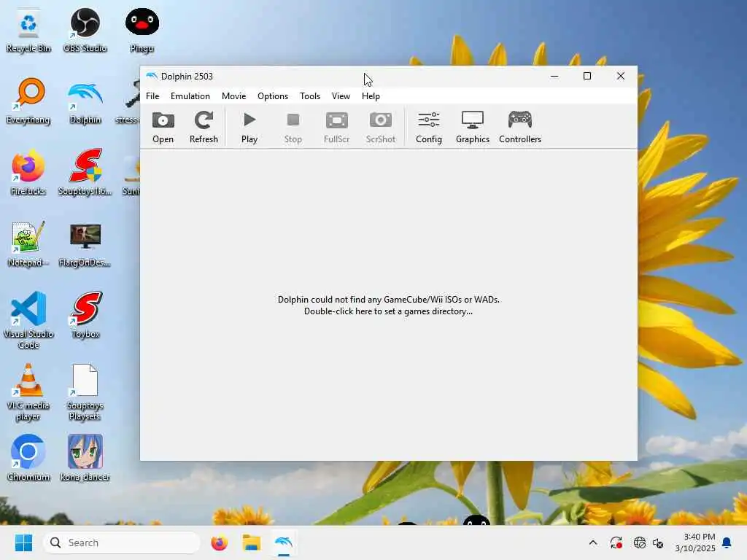The width and height of the screenshot is (747, 560).
Task: Expand the system tray hidden icons chevron
Action: coord(593,542)
